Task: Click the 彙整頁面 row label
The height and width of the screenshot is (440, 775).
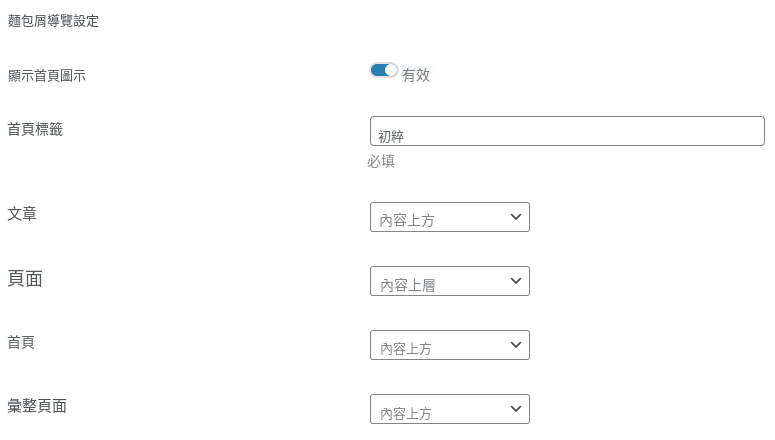Action: 37,406
